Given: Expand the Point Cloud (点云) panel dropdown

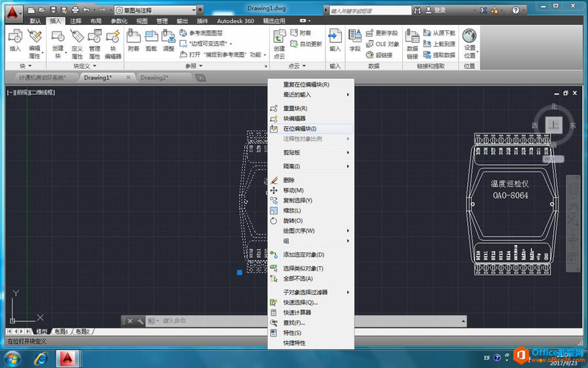Looking at the screenshot, I should (297, 66).
